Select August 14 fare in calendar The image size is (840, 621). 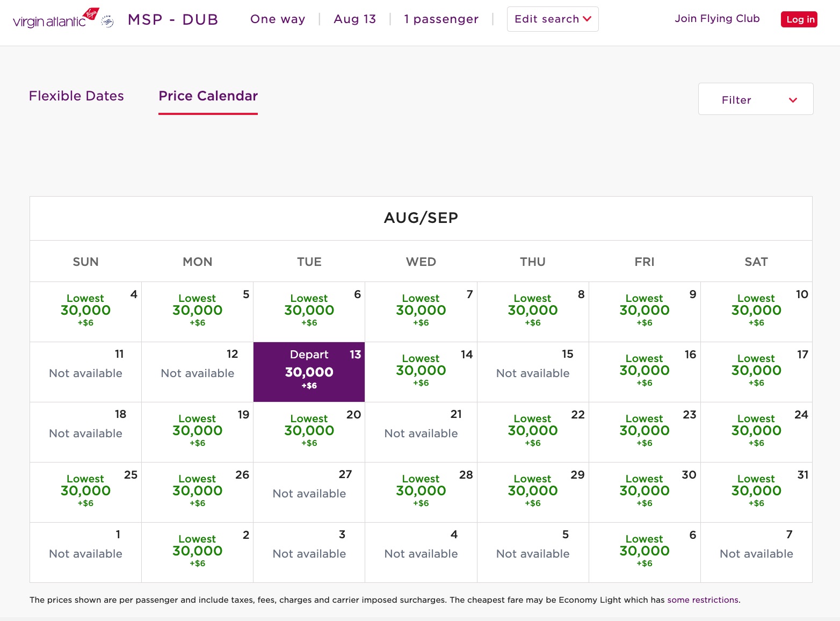click(x=421, y=371)
